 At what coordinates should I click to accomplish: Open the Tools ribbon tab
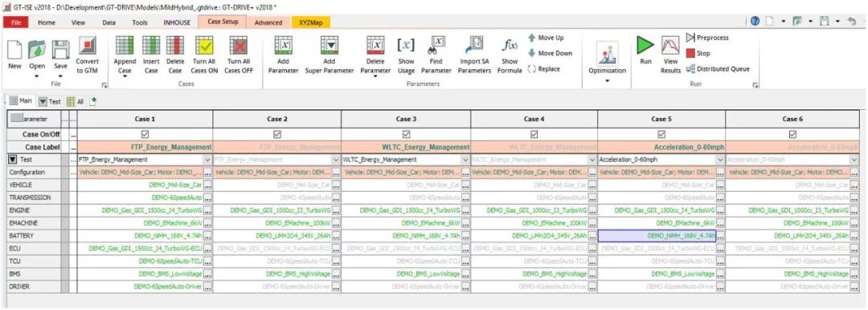pyautogui.click(x=140, y=22)
